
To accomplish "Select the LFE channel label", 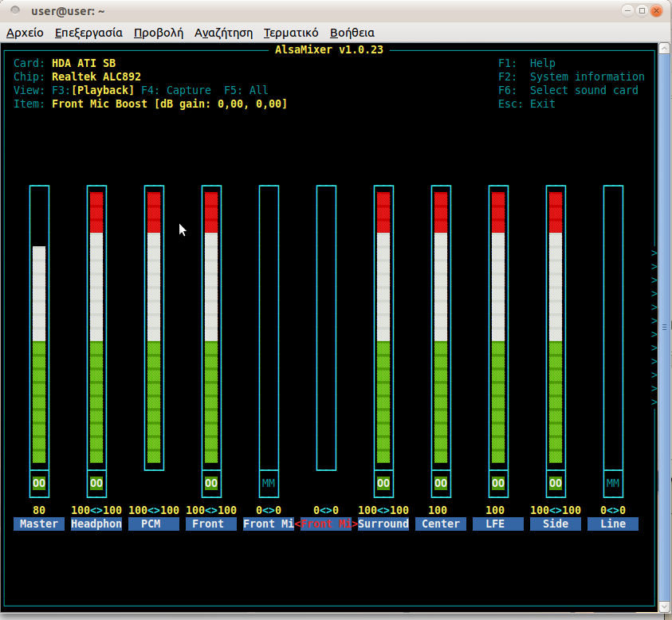I will point(498,524).
